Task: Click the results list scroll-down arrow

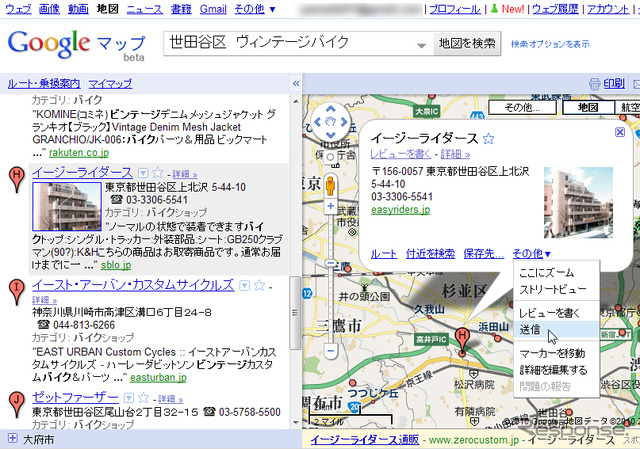Action: (x=295, y=423)
